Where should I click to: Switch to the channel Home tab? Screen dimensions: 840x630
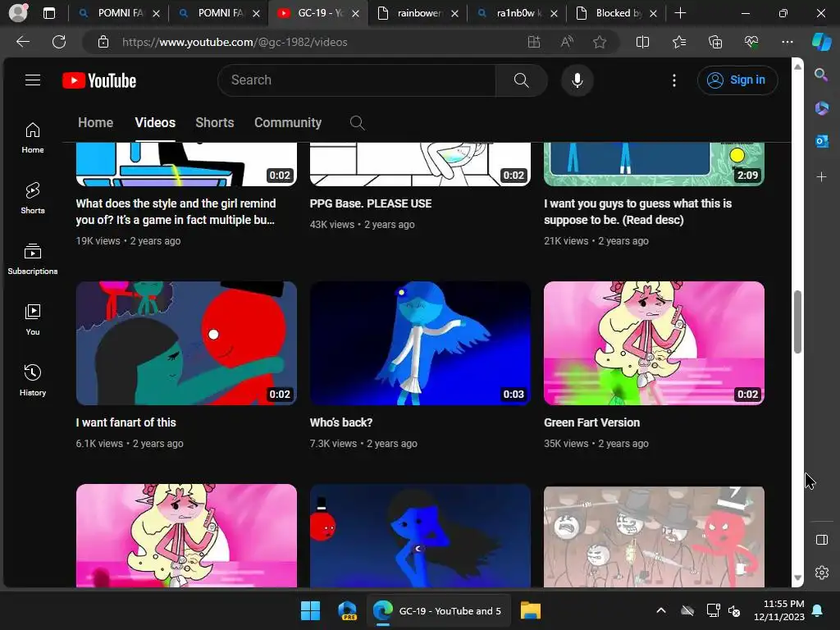(x=95, y=123)
